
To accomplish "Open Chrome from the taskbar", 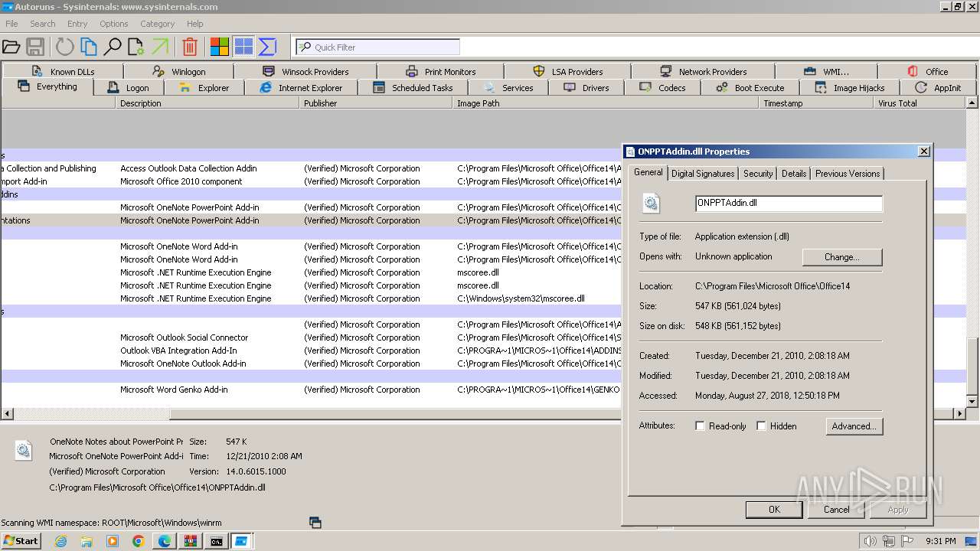I will click(138, 541).
